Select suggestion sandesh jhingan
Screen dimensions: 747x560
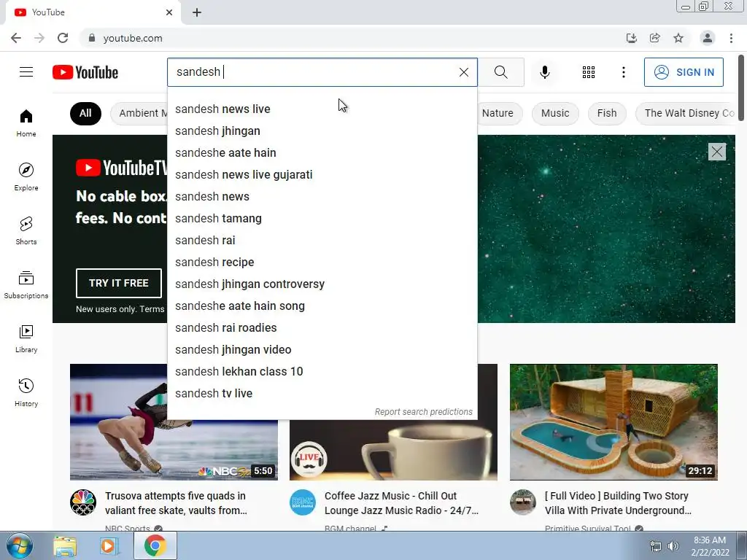pos(322,131)
